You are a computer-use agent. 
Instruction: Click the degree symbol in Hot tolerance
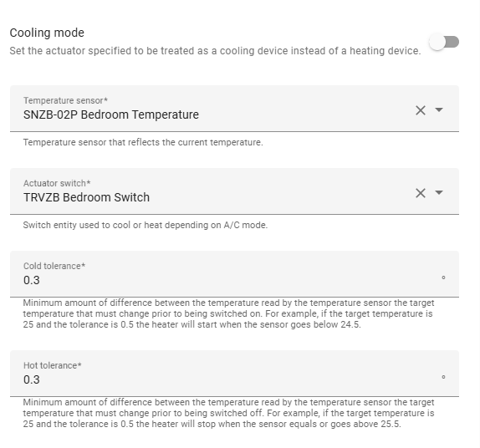point(443,377)
